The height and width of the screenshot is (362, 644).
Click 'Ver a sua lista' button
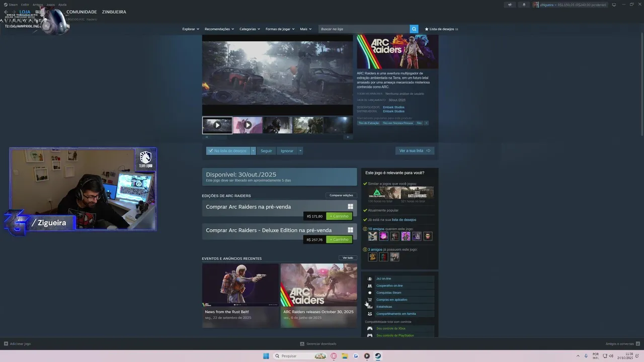click(x=415, y=151)
